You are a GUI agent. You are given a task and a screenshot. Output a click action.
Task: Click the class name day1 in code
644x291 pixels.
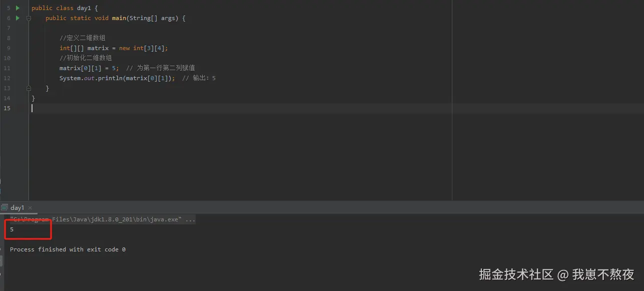pos(84,8)
